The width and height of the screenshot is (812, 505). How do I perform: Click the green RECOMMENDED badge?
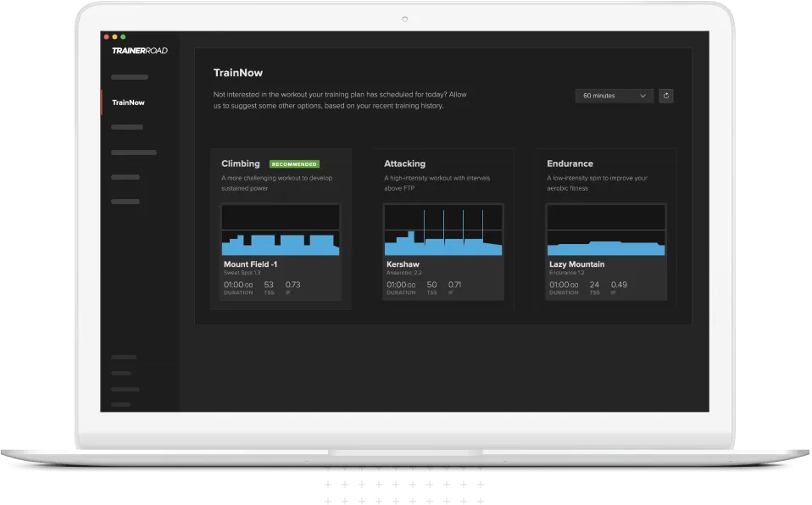pyautogui.click(x=295, y=164)
